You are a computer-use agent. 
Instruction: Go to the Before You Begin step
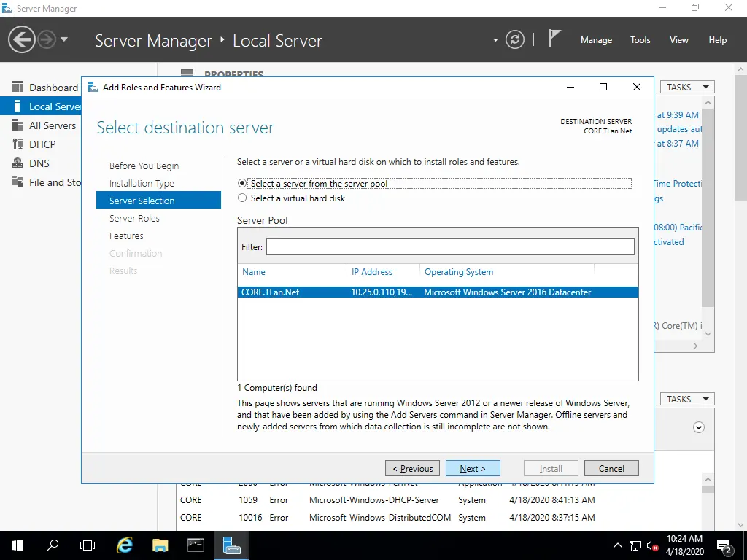(x=144, y=166)
